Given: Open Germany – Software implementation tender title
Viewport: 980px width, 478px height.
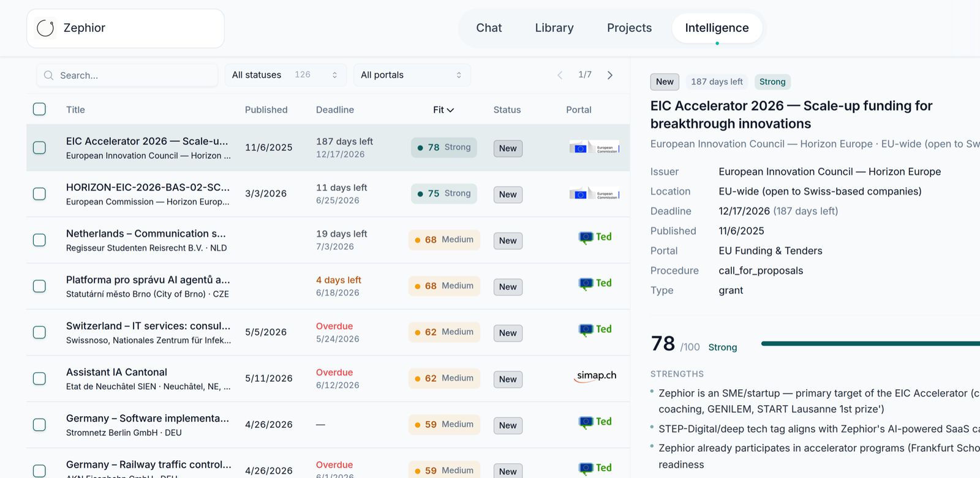Looking at the screenshot, I should click(x=148, y=419).
